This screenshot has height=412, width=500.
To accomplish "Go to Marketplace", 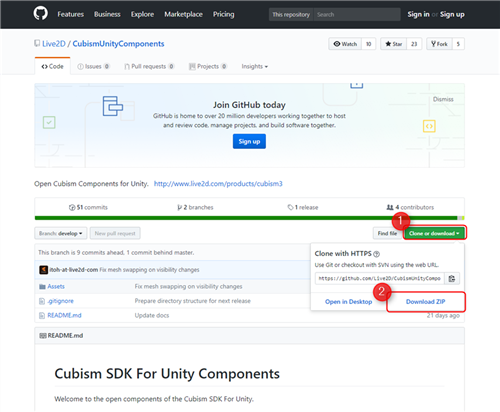I will (183, 14).
